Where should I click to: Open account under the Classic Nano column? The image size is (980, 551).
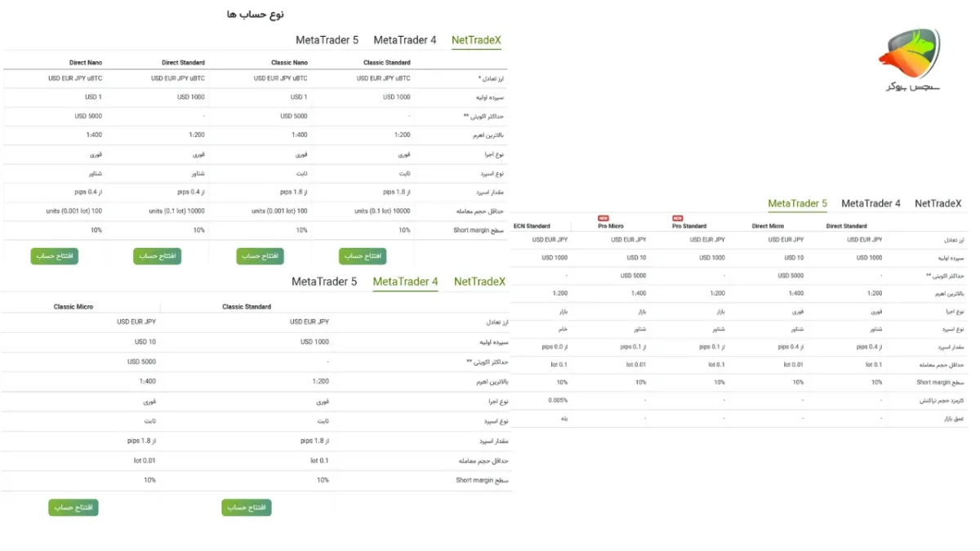(261, 256)
